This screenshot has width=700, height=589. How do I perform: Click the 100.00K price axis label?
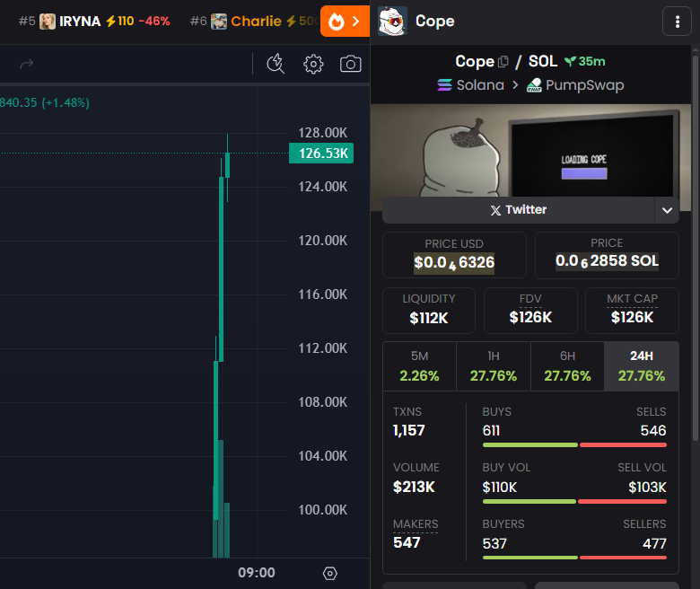322,509
